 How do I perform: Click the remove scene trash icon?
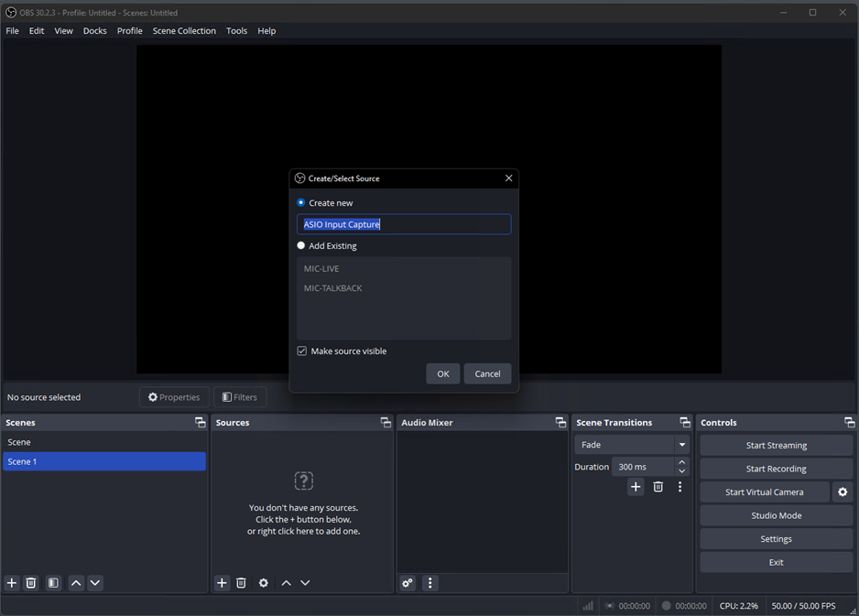31,583
